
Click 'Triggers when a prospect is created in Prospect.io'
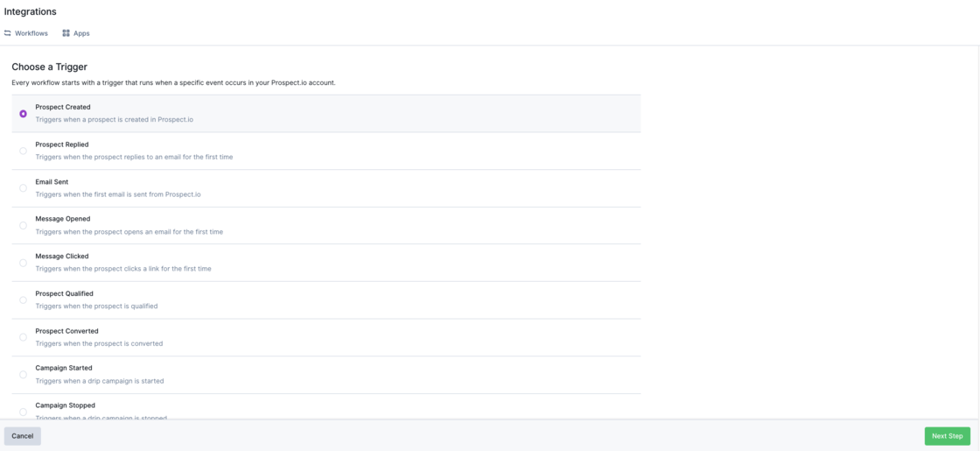[x=115, y=119]
